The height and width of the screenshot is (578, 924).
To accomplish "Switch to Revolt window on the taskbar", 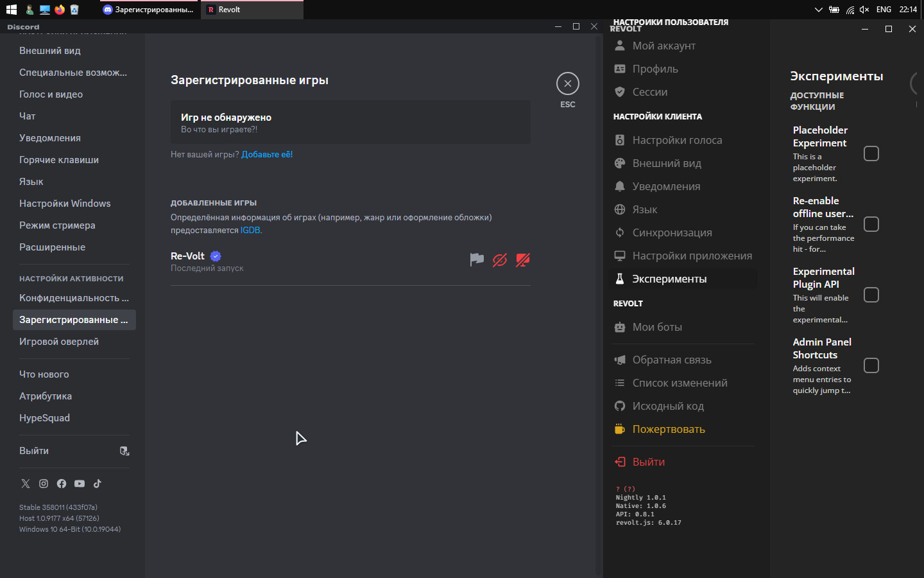I will [252, 10].
